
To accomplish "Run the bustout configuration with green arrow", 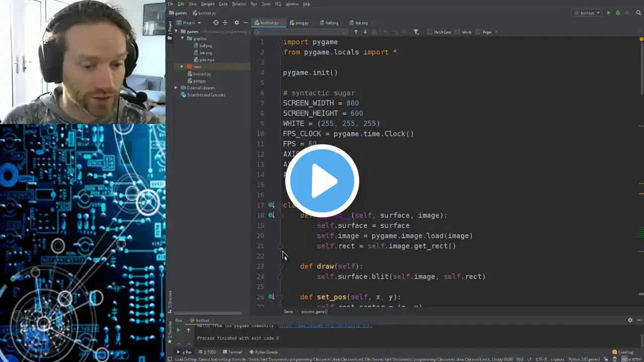I will point(609,13).
